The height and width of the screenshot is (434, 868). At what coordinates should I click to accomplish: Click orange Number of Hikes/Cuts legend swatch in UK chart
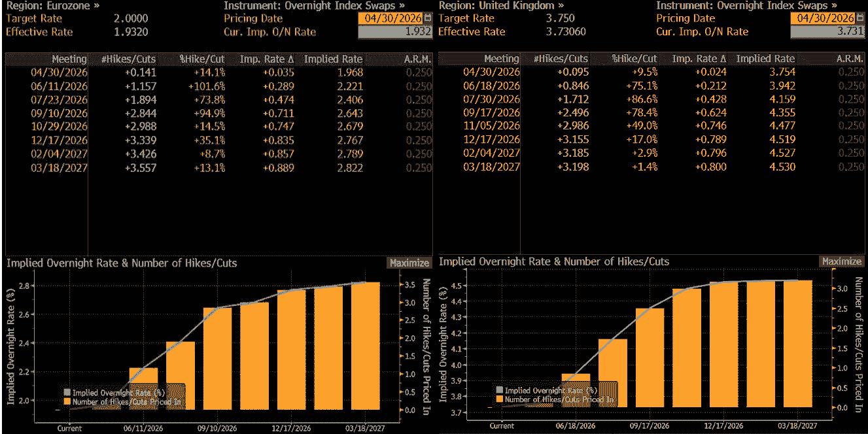pyautogui.click(x=500, y=399)
